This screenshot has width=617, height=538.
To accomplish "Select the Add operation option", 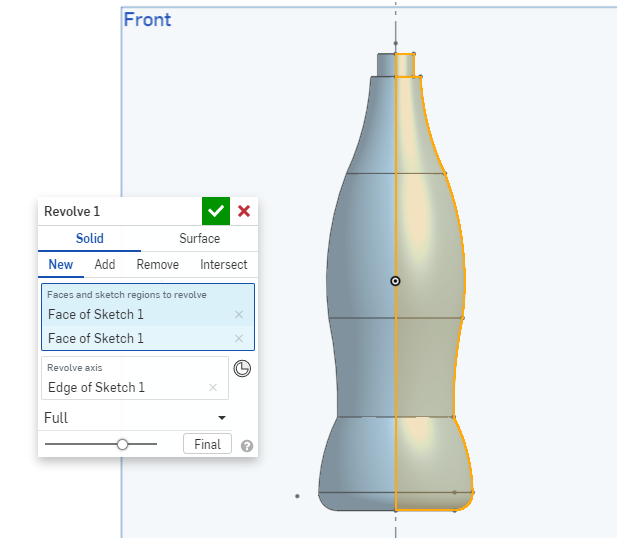I will pyautogui.click(x=105, y=264).
